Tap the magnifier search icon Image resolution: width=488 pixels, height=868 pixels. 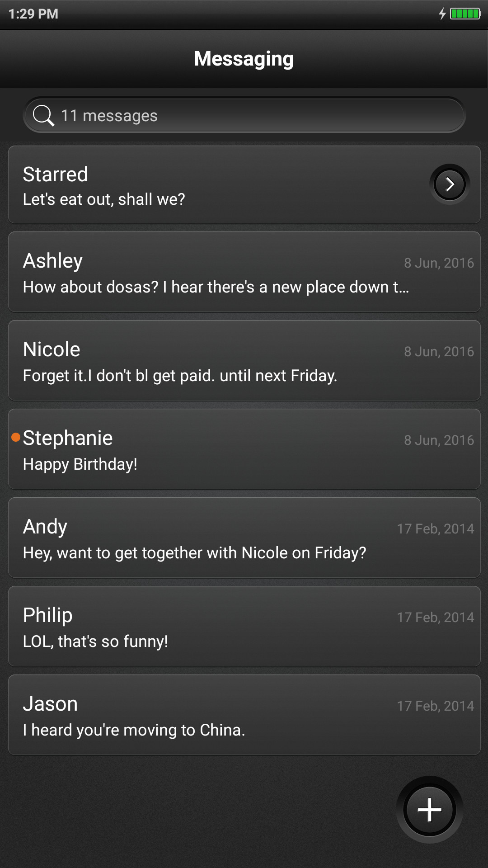[x=43, y=116]
